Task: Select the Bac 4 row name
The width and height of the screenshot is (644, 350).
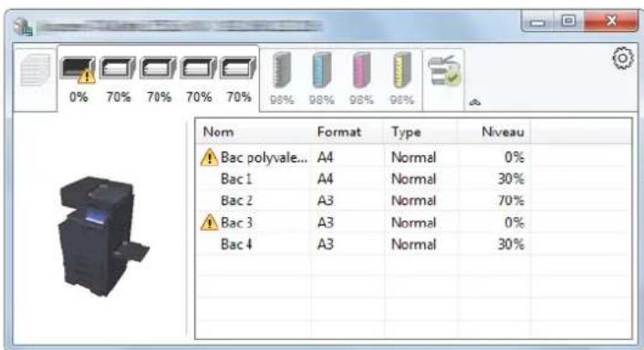Action: coord(236,244)
